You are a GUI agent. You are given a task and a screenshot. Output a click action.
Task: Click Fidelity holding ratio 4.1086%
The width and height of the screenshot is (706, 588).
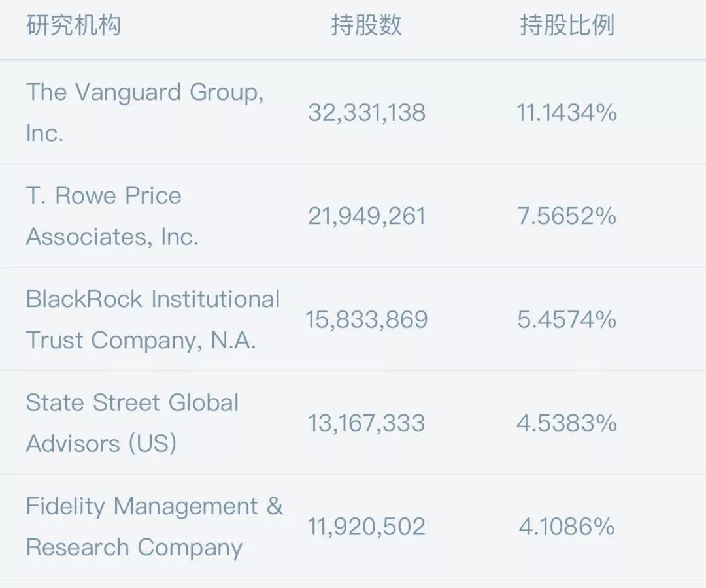567,527
